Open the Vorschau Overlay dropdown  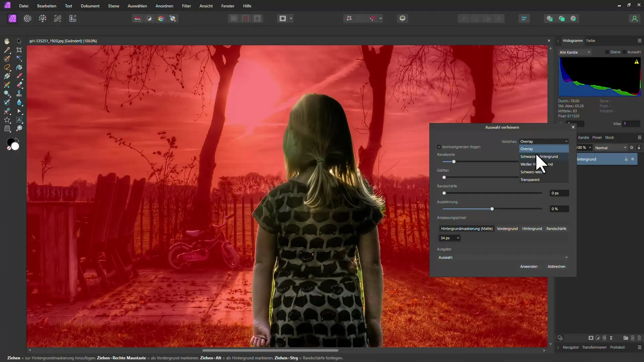pos(544,141)
